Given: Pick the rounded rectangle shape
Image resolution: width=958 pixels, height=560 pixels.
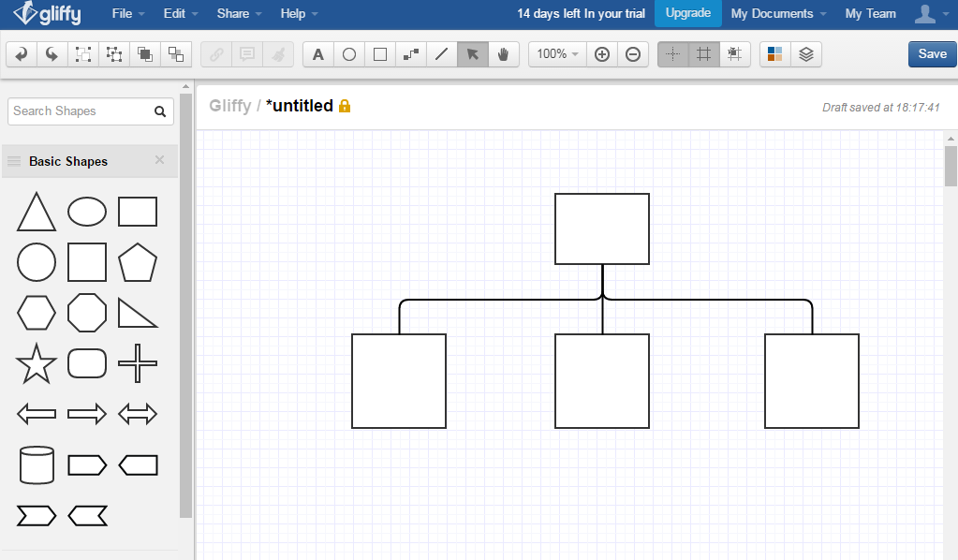Looking at the screenshot, I should (87, 363).
